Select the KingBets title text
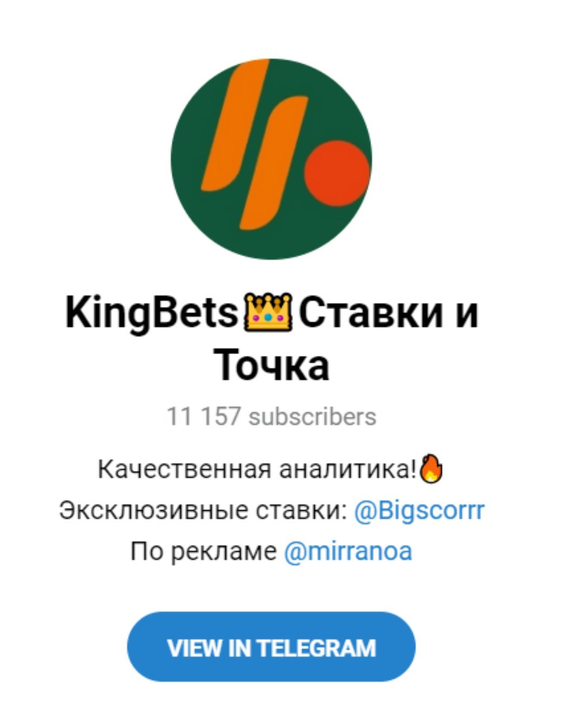Viewport: 584px width, 728px height. (x=152, y=313)
